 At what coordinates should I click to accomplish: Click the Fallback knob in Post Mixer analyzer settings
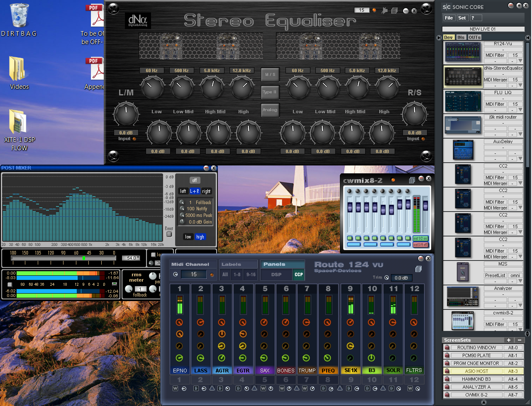(182, 202)
